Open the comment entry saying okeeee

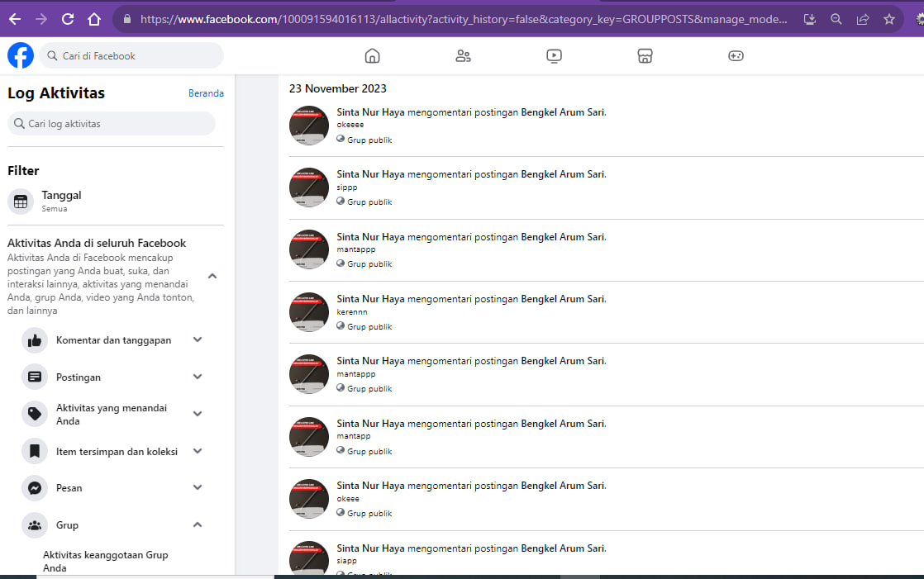[607, 126]
